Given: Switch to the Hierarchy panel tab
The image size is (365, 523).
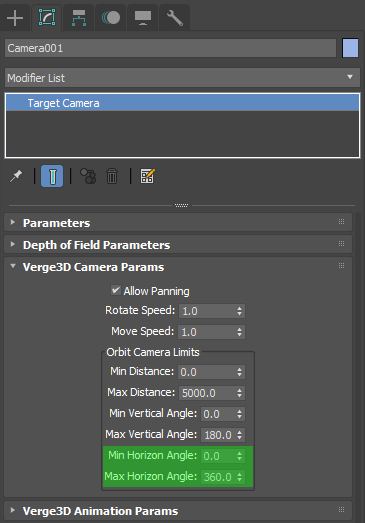Looking at the screenshot, I should tap(78, 18).
